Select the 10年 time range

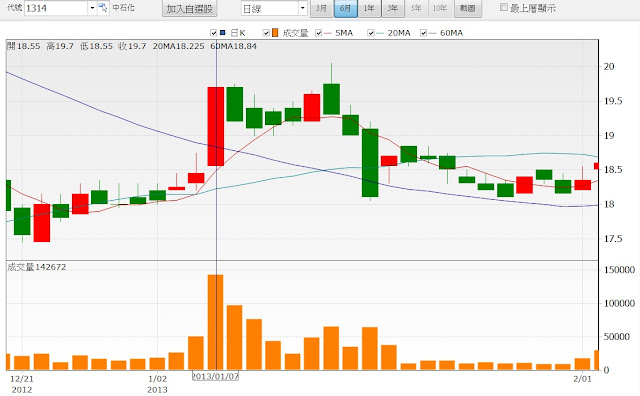point(440,9)
